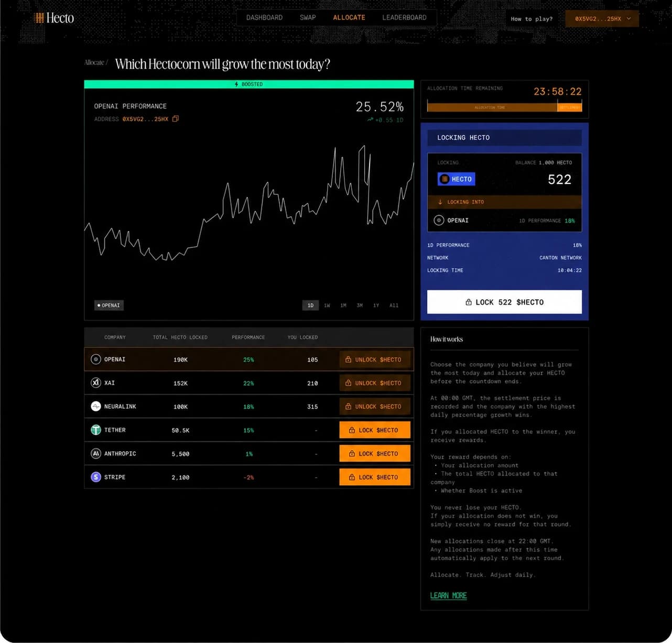Click the 0X5VG2...25HX address text in chart

(x=145, y=119)
